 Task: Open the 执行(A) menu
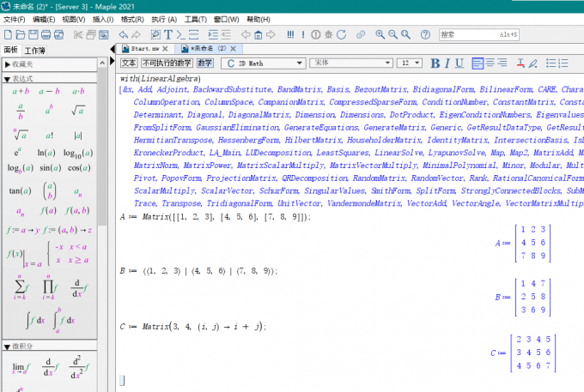click(x=164, y=20)
